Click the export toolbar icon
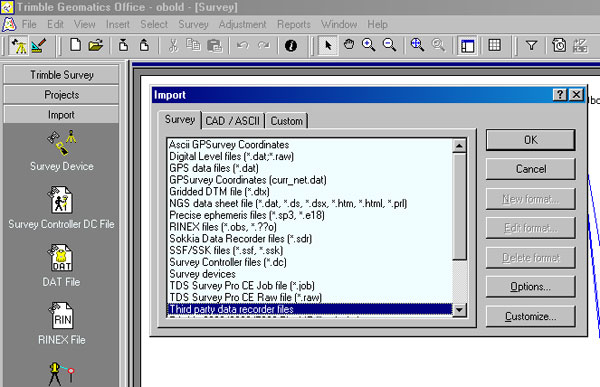The height and width of the screenshot is (387, 600). tap(144, 45)
